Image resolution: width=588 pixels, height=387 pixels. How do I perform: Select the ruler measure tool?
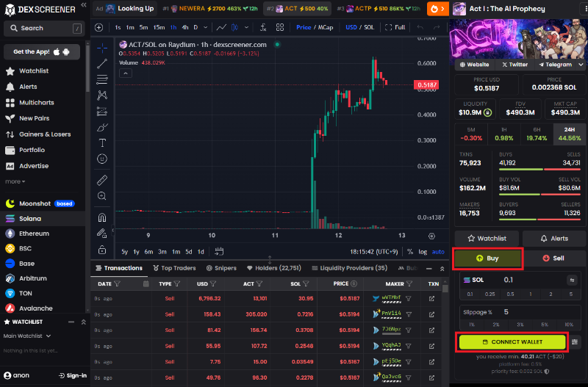pyautogui.click(x=102, y=180)
